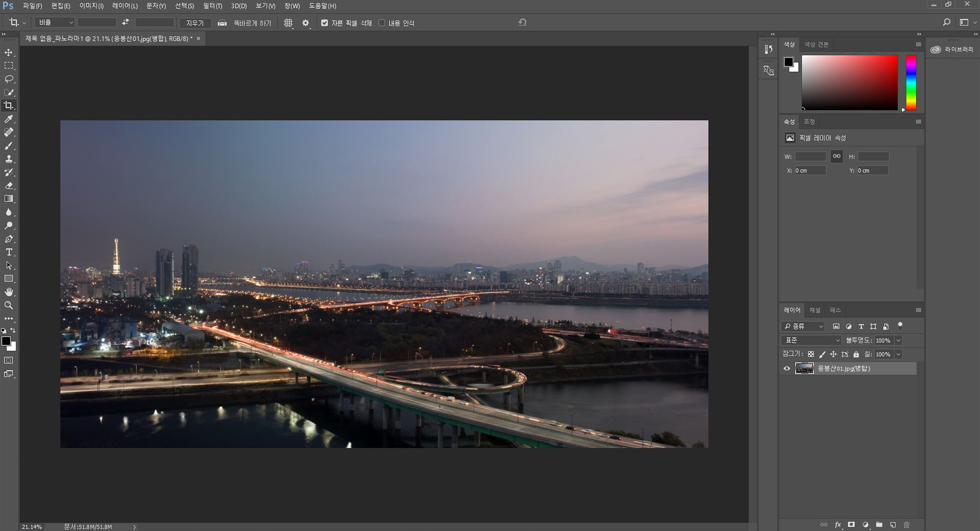Select the Hand tool

click(9, 292)
